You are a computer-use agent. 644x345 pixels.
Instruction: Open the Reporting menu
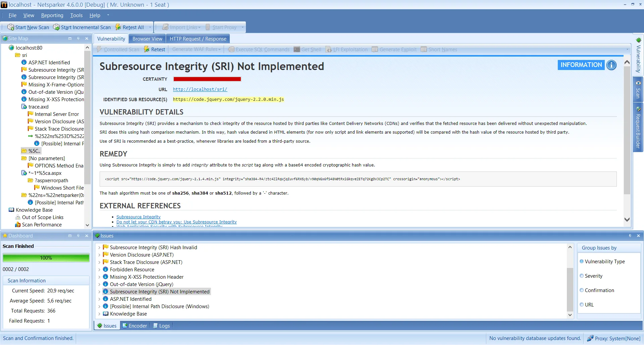point(52,15)
